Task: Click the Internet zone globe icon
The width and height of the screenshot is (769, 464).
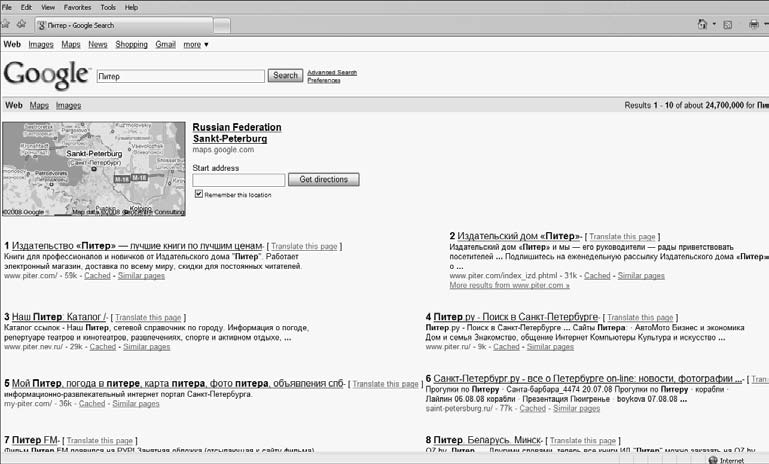Action: tap(713, 460)
